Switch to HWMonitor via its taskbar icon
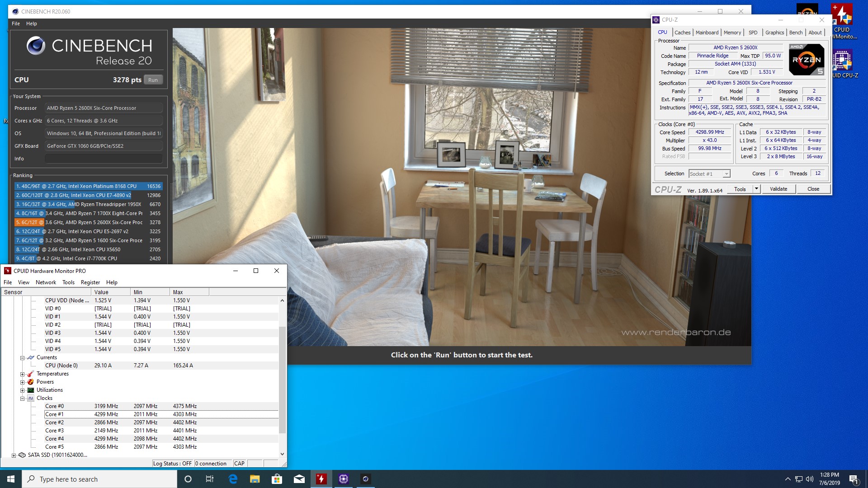This screenshot has height=488, width=868. tap(321, 479)
